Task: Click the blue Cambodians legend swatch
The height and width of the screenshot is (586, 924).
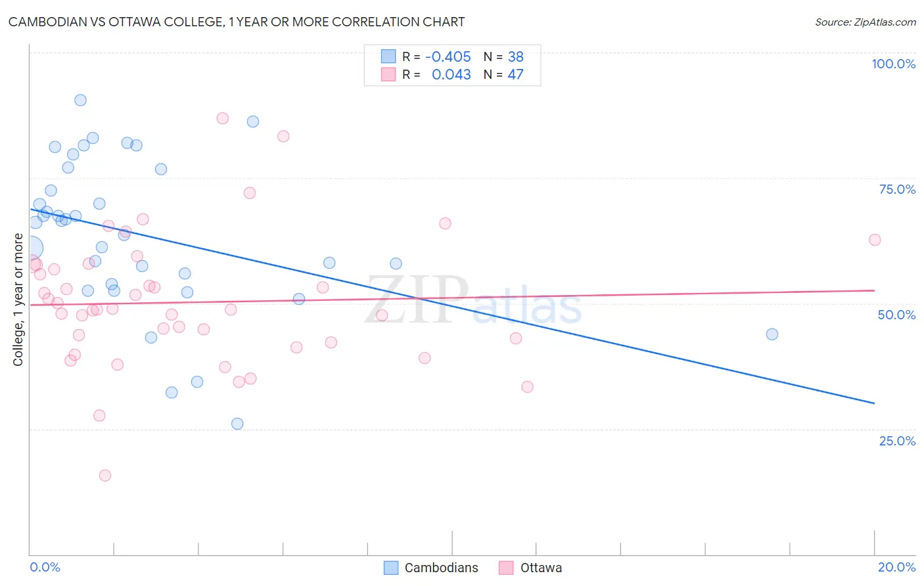Action: pyautogui.click(x=391, y=568)
